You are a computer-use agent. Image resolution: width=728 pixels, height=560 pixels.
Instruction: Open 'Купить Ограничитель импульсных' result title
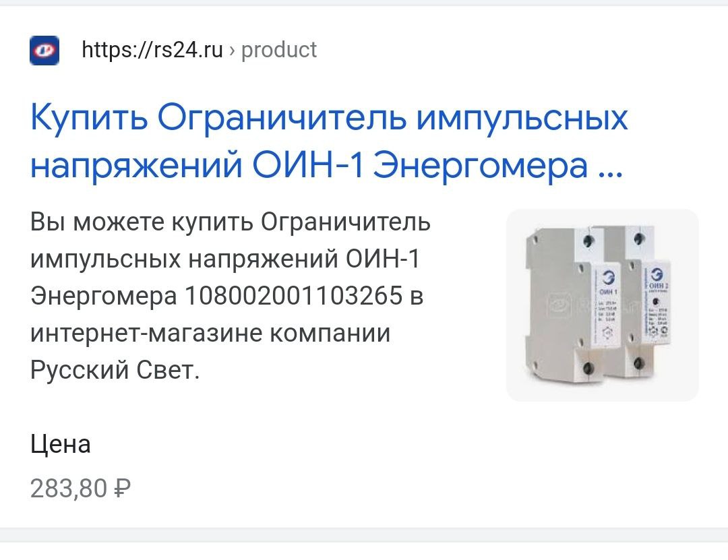[329, 119]
